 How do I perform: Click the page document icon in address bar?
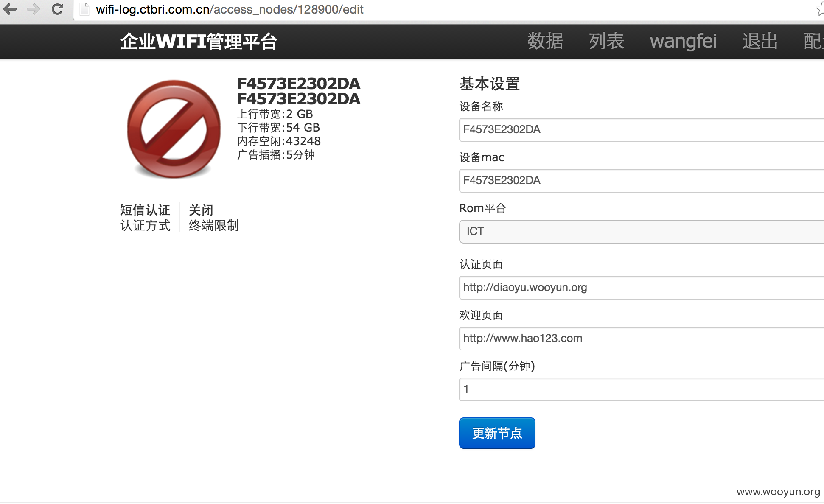pyautogui.click(x=84, y=9)
